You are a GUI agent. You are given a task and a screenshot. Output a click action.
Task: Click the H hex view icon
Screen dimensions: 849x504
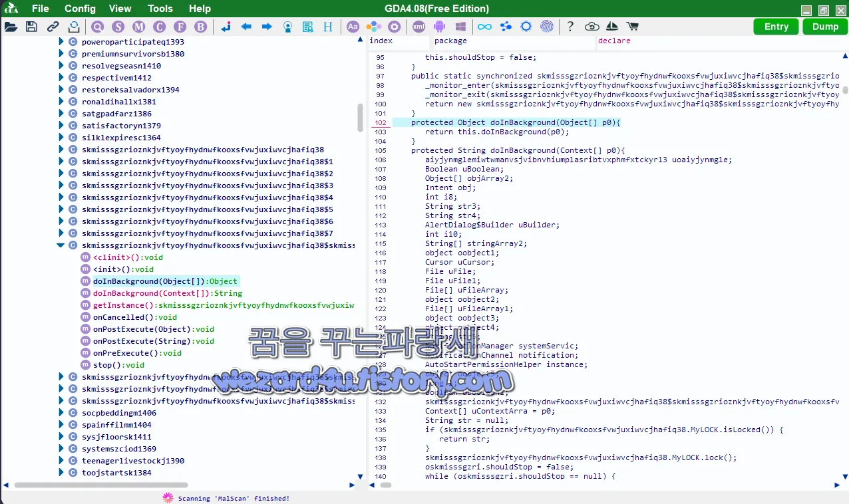tap(328, 27)
